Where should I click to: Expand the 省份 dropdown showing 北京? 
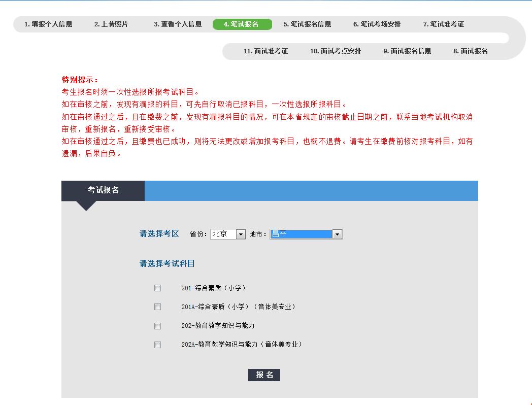pos(227,234)
